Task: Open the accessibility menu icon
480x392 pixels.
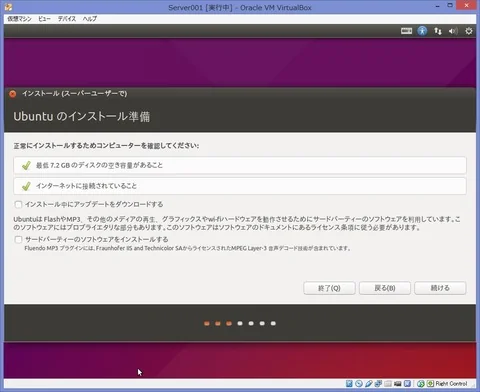Action: [422, 31]
